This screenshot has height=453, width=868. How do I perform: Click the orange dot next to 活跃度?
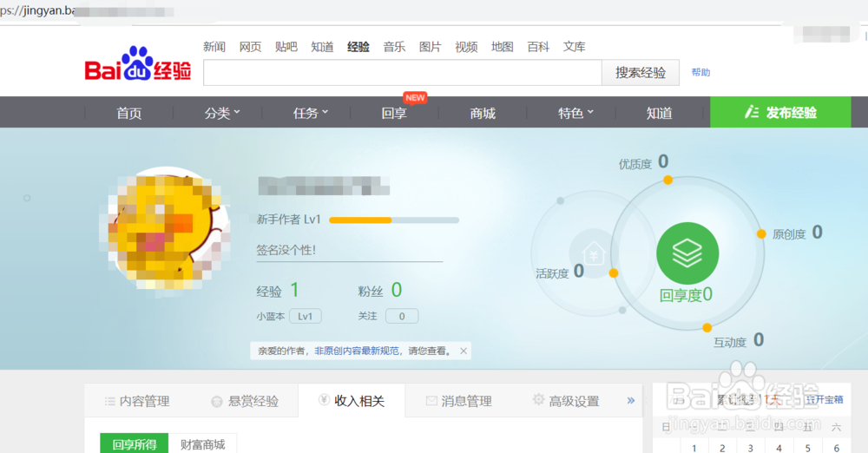(614, 273)
